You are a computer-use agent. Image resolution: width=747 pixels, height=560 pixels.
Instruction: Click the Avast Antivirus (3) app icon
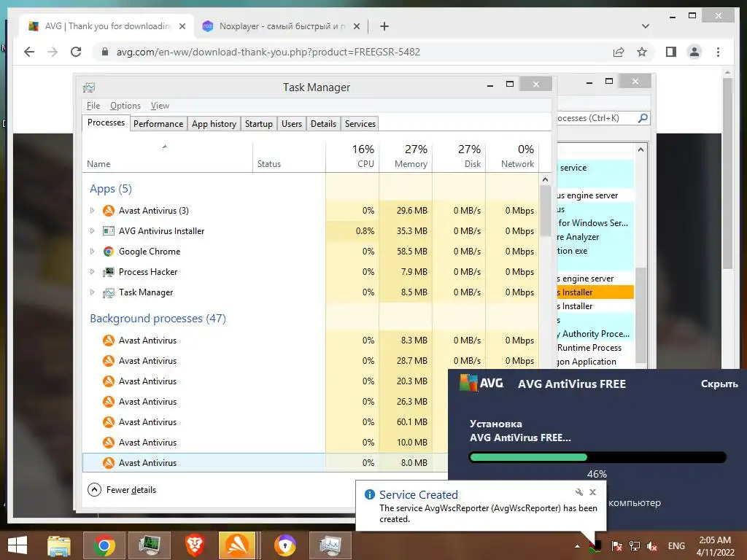[x=109, y=211]
